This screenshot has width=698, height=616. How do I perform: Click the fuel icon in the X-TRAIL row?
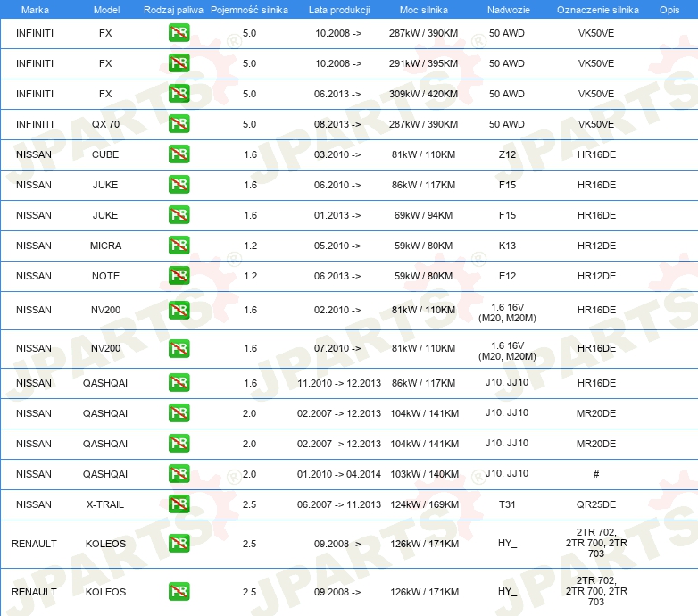pyautogui.click(x=179, y=504)
